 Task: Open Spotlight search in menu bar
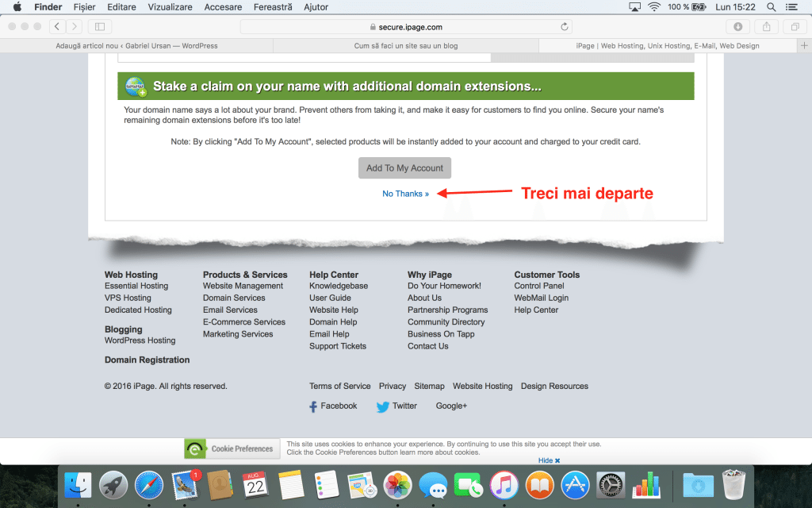(x=771, y=6)
